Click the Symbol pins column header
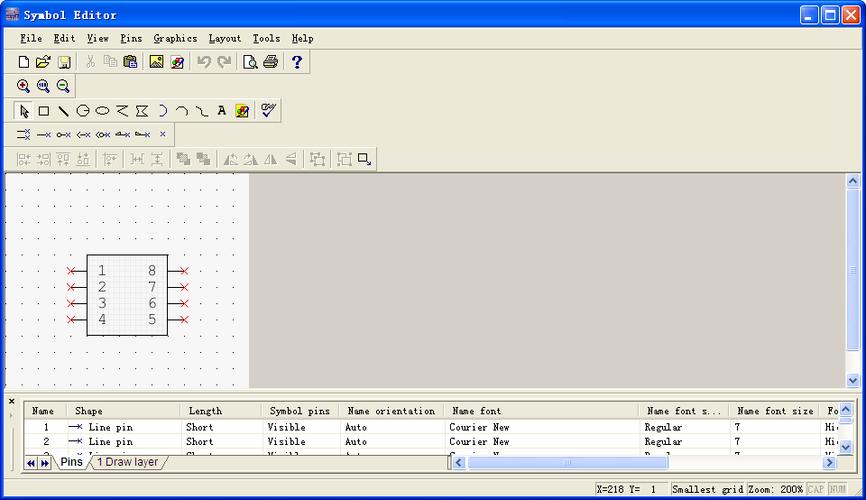Image resolution: width=866 pixels, height=500 pixels. point(300,410)
